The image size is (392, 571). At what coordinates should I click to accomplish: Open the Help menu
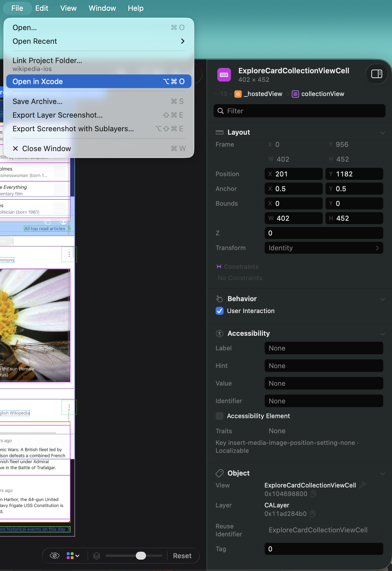click(136, 8)
